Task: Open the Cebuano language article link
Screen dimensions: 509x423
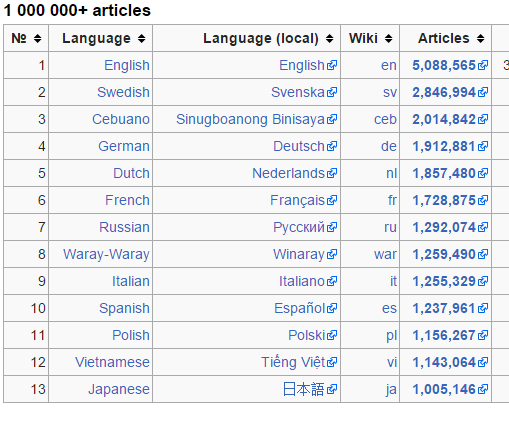Action: pyautogui.click(x=121, y=119)
